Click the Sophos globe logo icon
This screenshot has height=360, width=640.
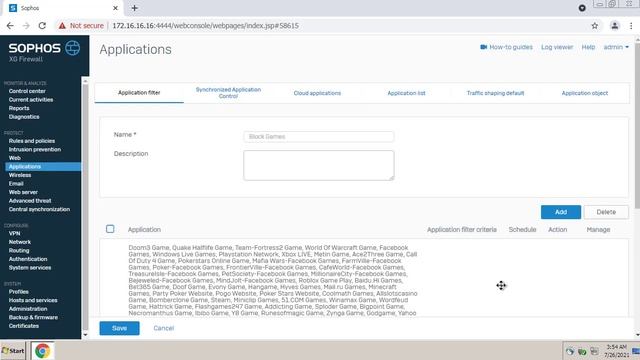click(x=73, y=48)
